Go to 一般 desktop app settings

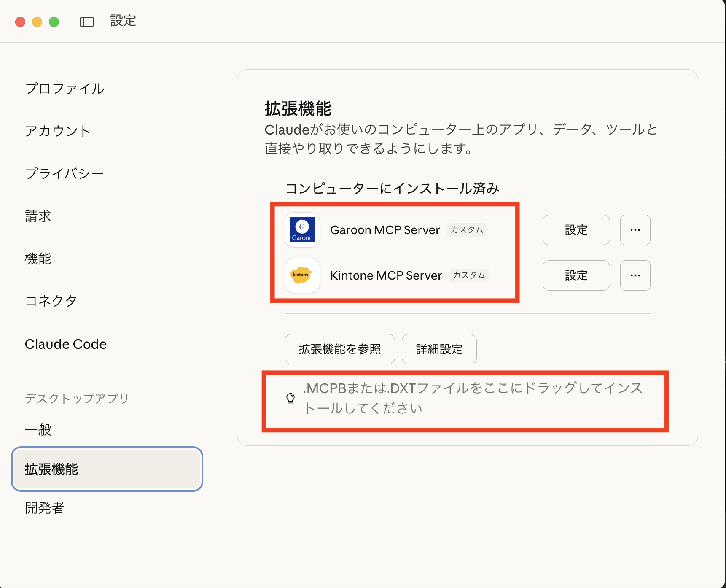(38, 430)
